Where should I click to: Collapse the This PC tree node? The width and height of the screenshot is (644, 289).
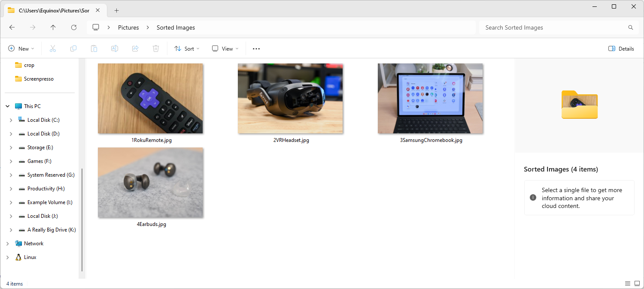(x=8, y=106)
